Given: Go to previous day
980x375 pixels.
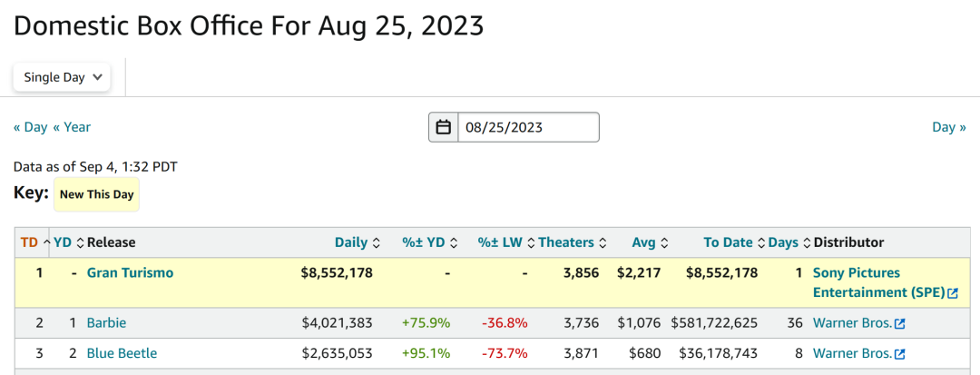Looking at the screenshot, I should tap(30, 127).
